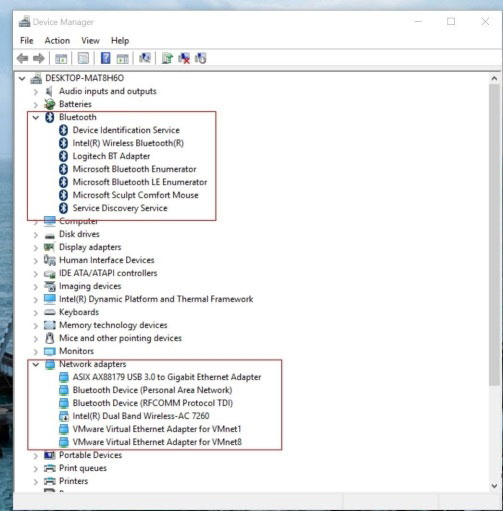This screenshot has width=503, height=511.
Task: Select Microsoft Bluetooth LE Enumerator
Action: 140,182
